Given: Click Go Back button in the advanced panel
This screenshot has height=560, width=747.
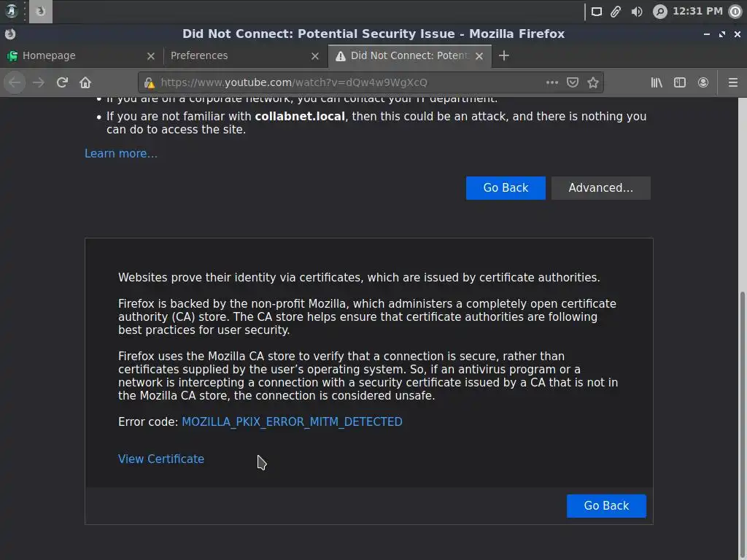Looking at the screenshot, I should tap(606, 506).
